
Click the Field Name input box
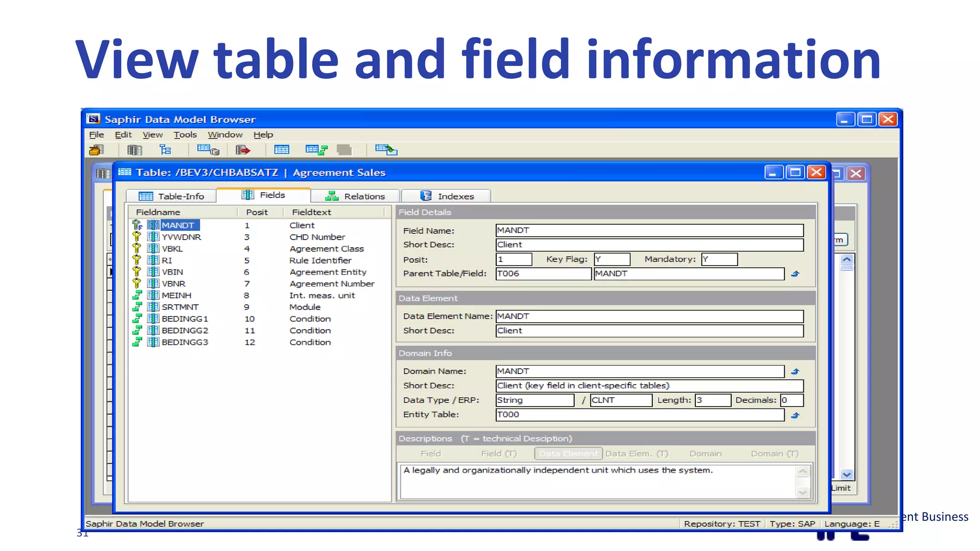[x=649, y=231]
